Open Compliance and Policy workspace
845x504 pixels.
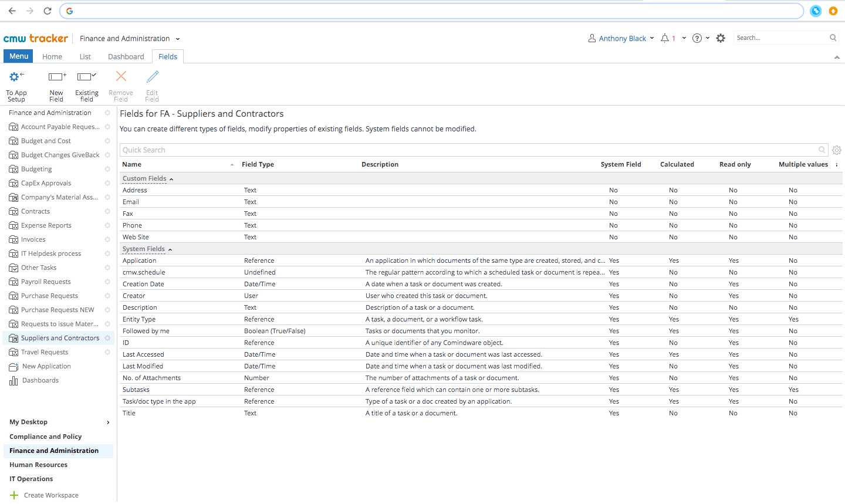(46, 437)
